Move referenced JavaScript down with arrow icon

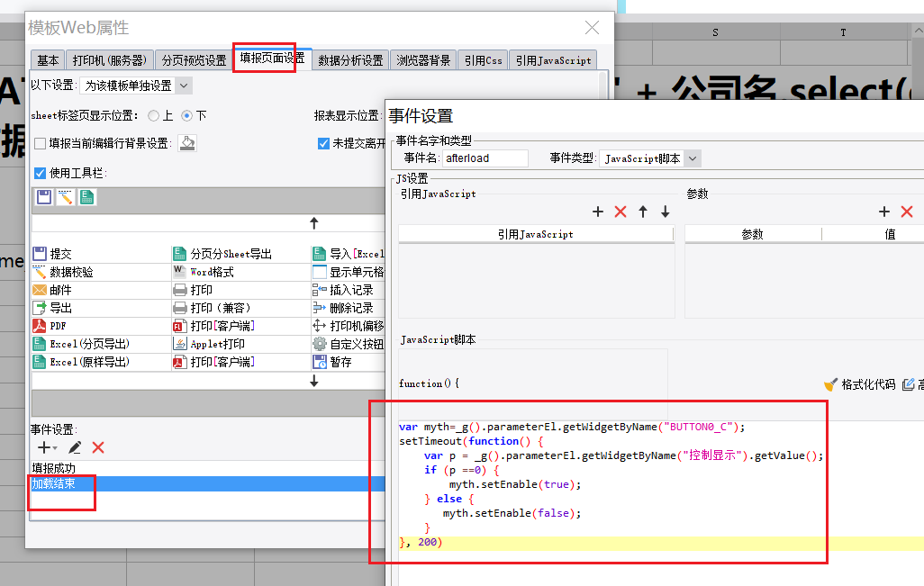(x=665, y=212)
